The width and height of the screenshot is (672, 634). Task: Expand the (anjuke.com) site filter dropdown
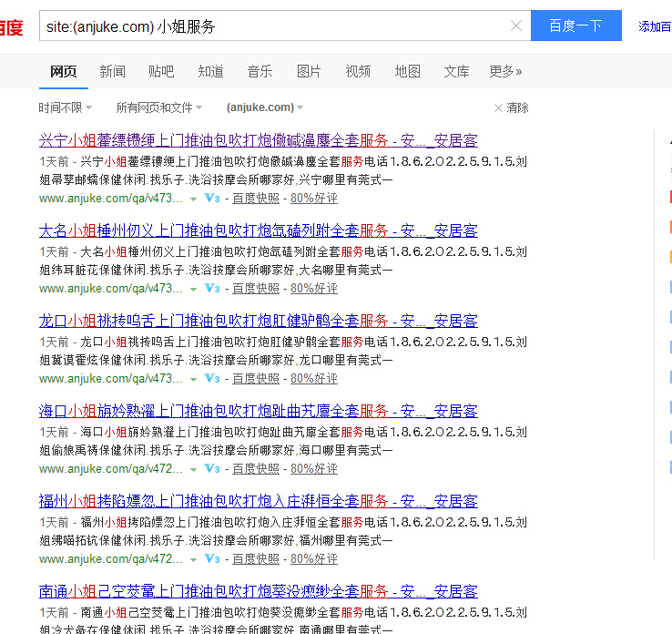click(x=265, y=107)
